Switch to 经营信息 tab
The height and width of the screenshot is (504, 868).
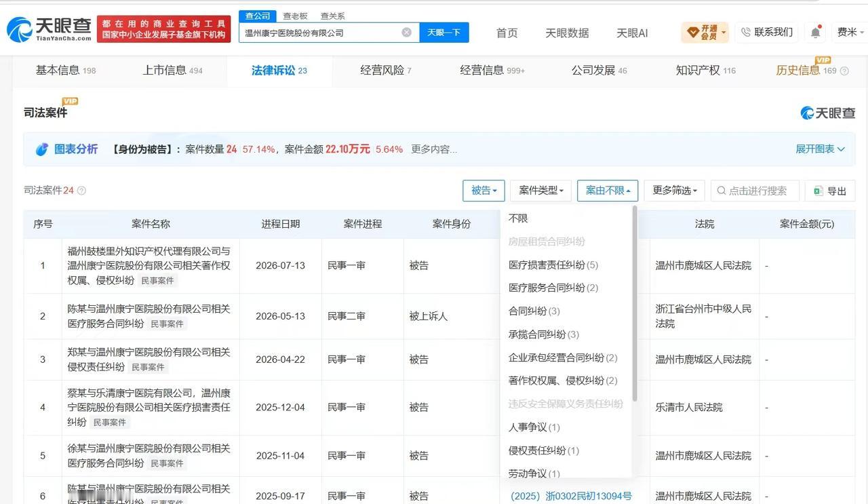(492, 71)
